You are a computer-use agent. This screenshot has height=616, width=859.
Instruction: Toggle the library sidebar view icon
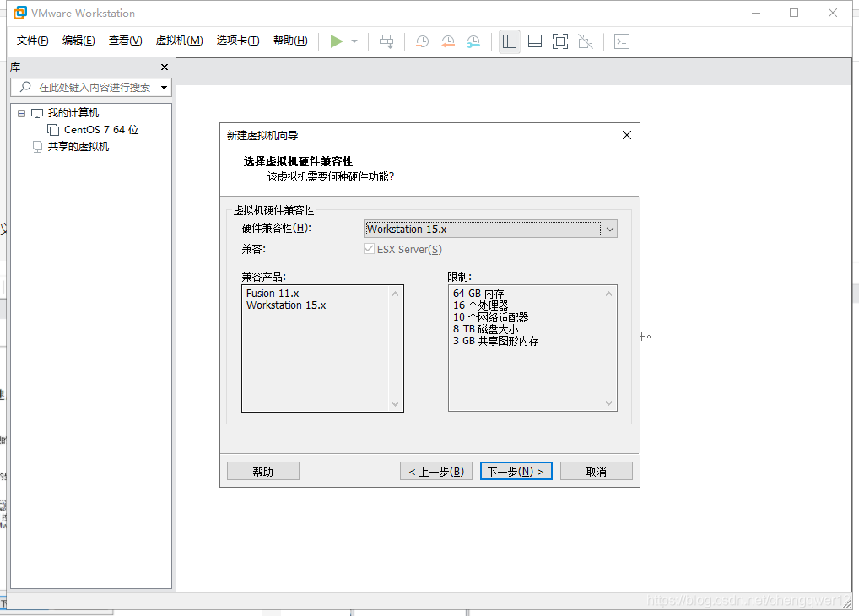pyautogui.click(x=510, y=41)
